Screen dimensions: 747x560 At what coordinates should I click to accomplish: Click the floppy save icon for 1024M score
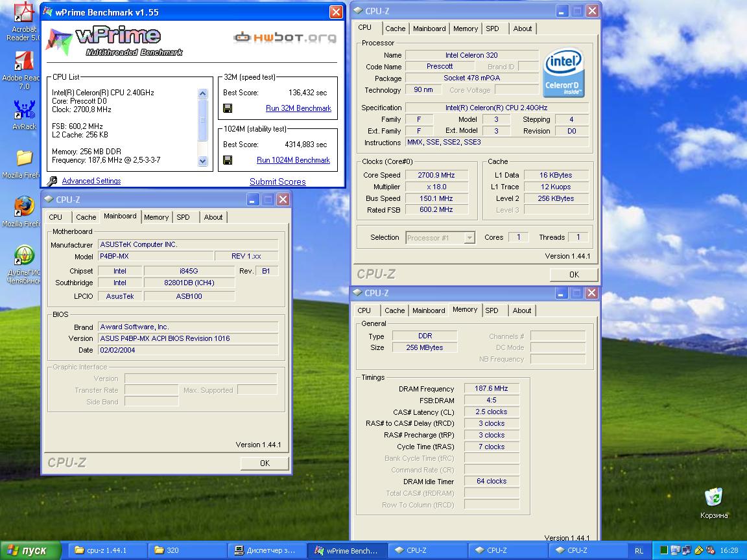[228, 160]
